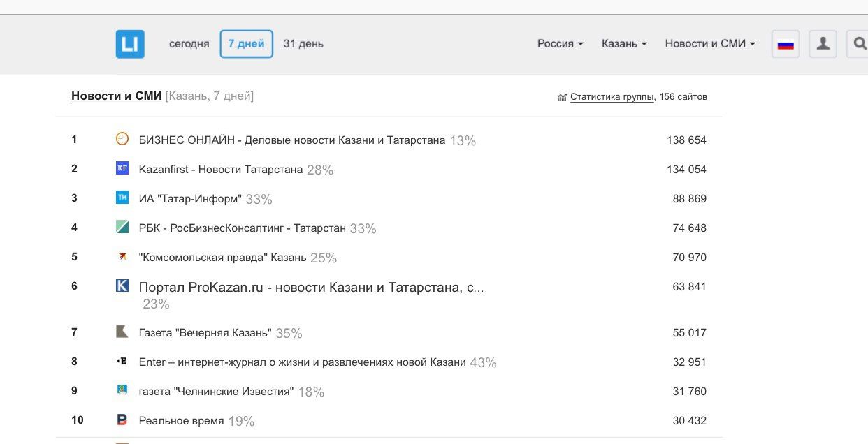Click the group statistics chart icon
The height and width of the screenshot is (444, 868).
pyautogui.click(x=562, y=97)
